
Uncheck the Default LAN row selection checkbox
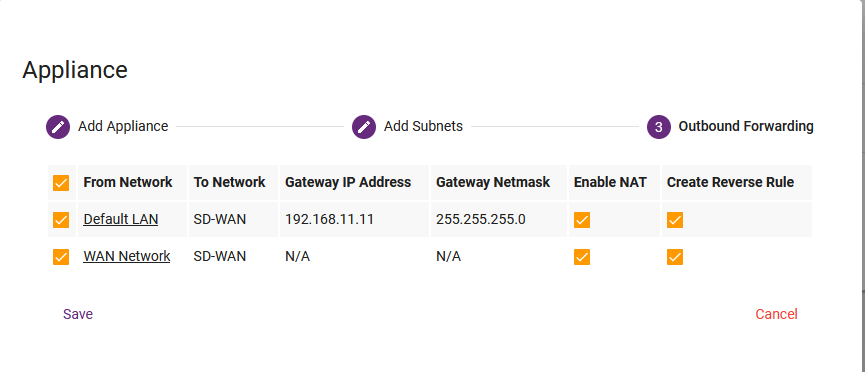coord(61,220)
